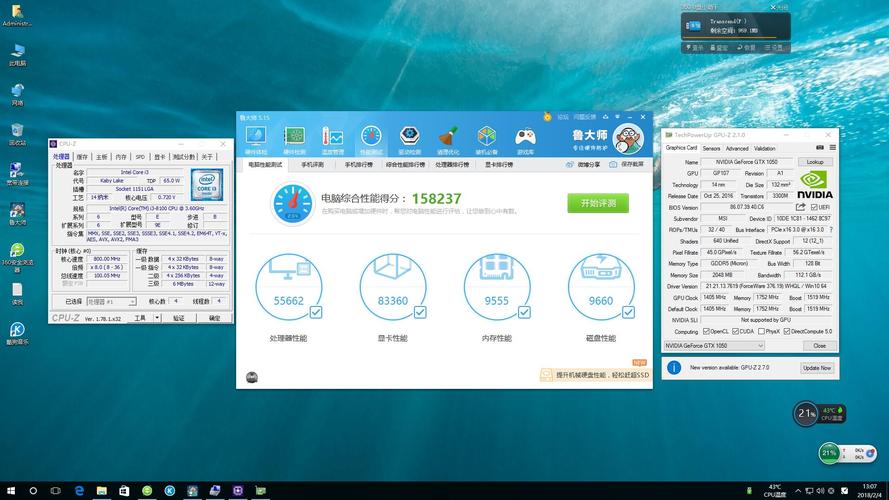Click the 保存截屏 camera icon

pos(613,164)
